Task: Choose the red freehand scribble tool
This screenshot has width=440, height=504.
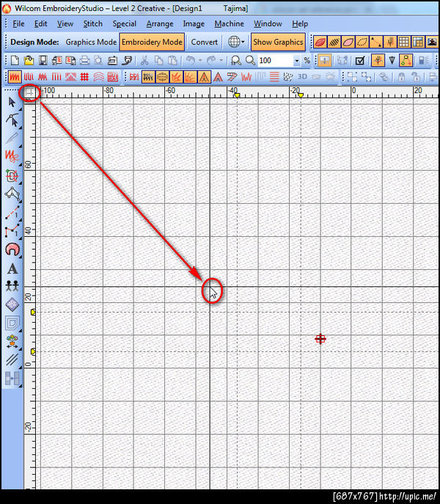Action: pos(12,156)
